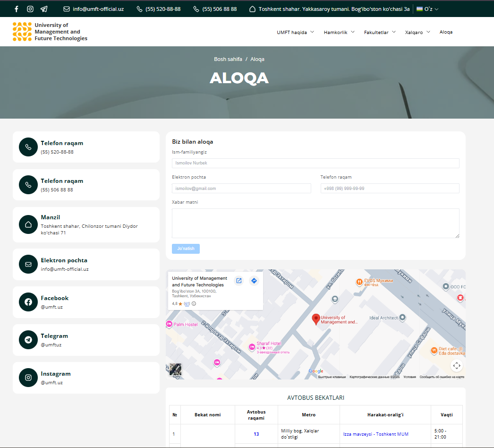Click the Ideal Architect map marker

pyautogui.click(x=402, y=318)
